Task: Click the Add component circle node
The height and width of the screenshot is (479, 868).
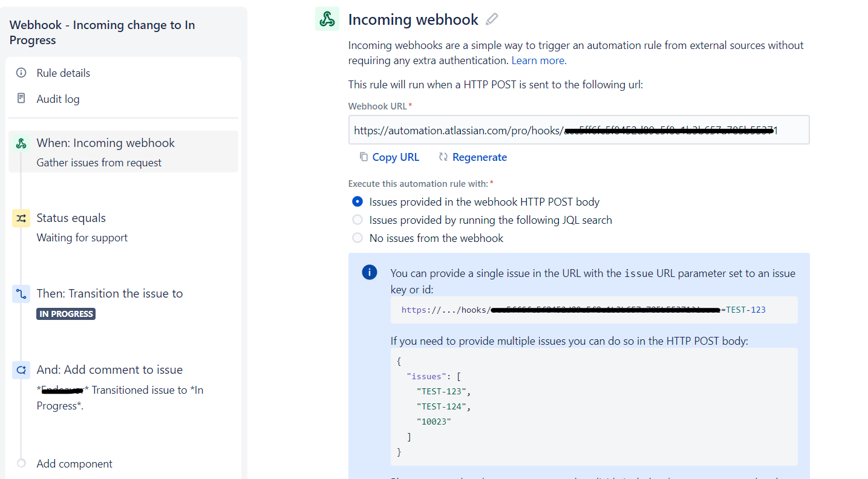Action: coord(22,463)
